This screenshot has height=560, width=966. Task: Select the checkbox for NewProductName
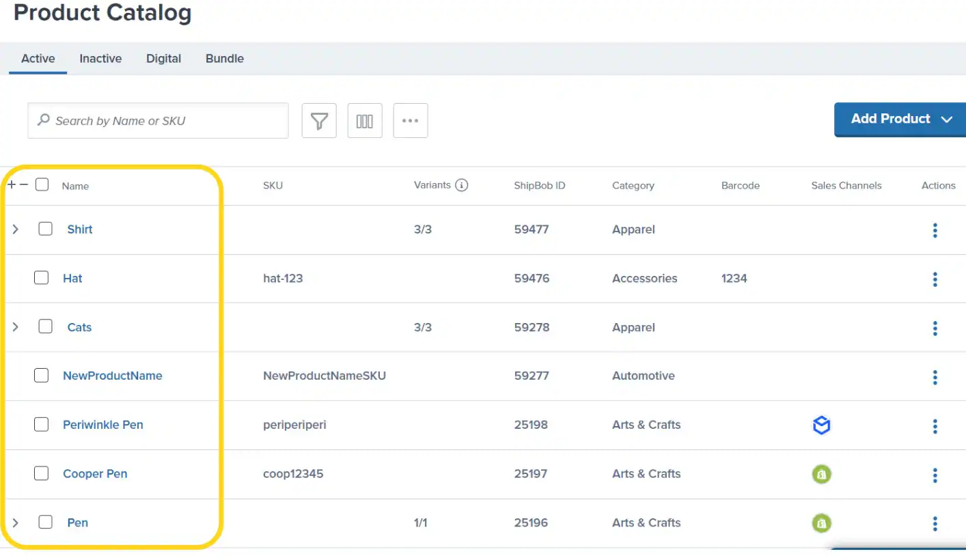pos(41,375)
